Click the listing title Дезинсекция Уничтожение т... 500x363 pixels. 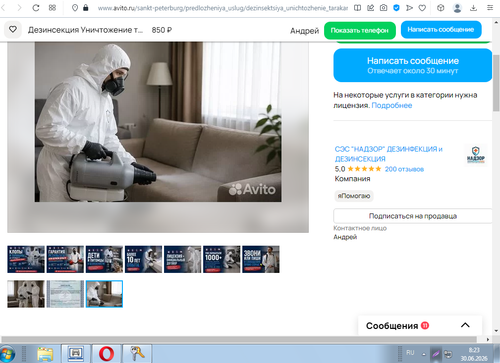85,30
